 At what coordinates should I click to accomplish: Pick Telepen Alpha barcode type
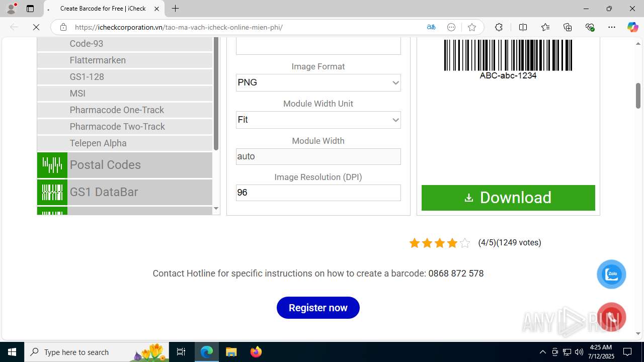tap(125, 143)
